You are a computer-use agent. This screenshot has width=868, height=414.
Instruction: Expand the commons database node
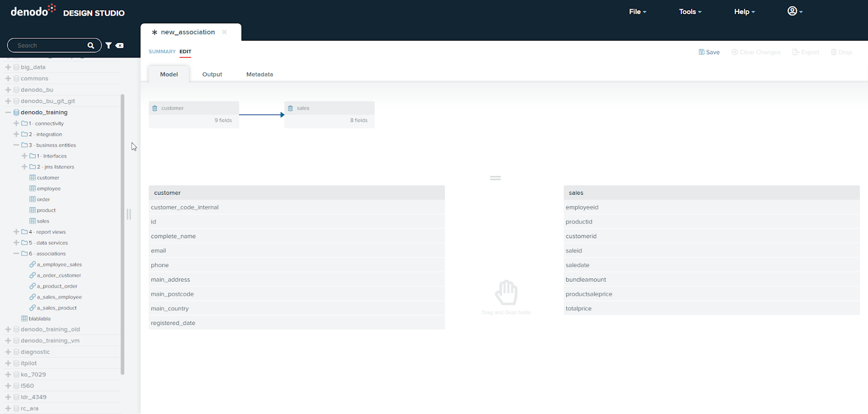pyautogui.click(x=8, y=79)
